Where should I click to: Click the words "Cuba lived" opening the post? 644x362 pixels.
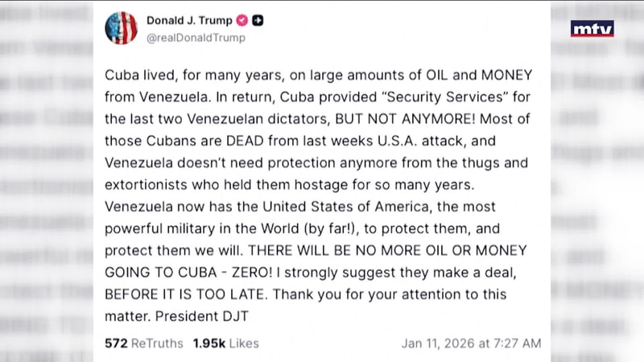click(x=137, y=76)
